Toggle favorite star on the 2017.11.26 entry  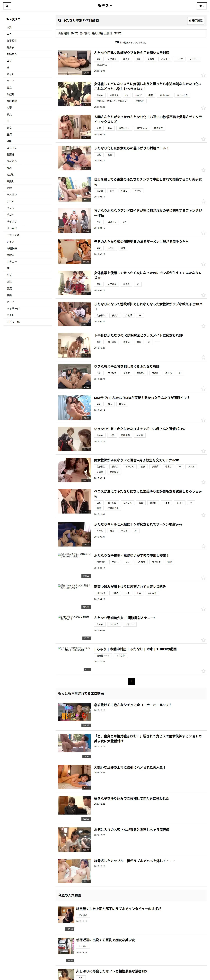pos(203,451)
